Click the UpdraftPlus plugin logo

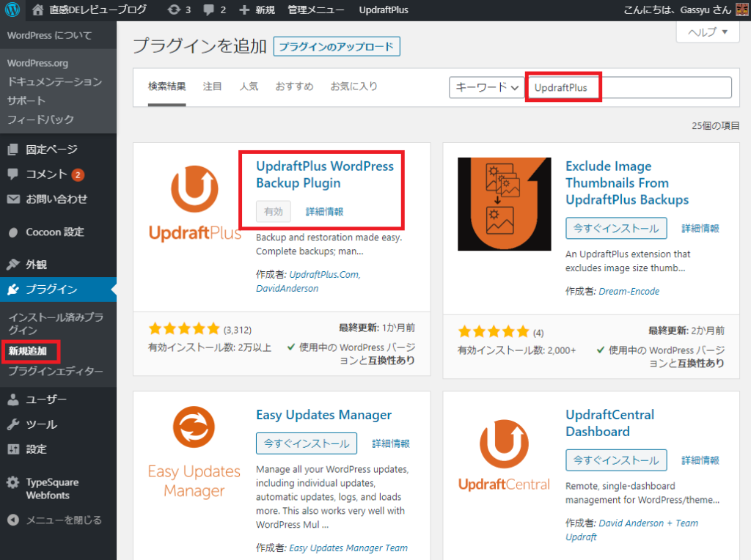click(x=194, y=203)
